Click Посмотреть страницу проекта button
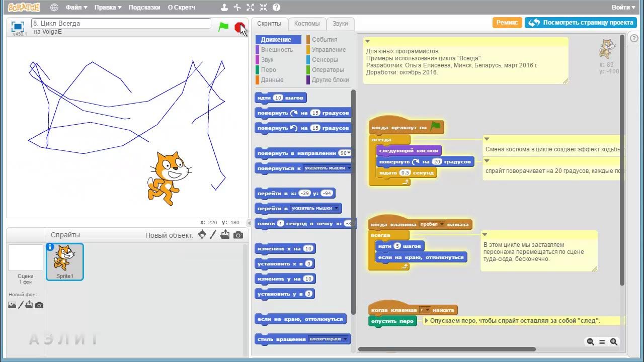Image resolution: width=644 pixels, height=362 pixels. point(581,23)
